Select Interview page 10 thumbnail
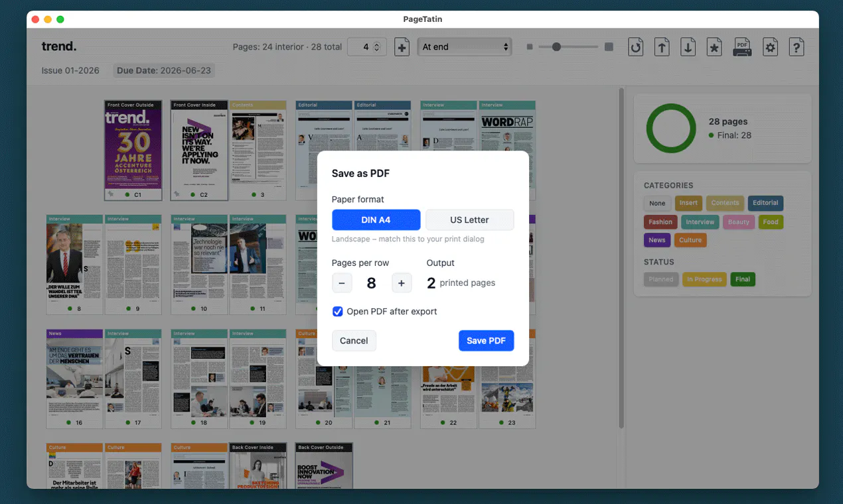Viewport: 843px width, 504px height. (x=199, y=265)
